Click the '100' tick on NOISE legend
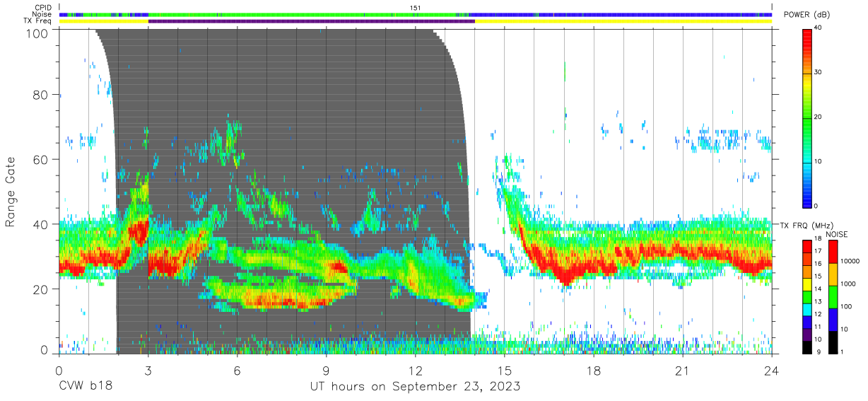The height and width of the screenshot is (401, 868). coord(845,307)
